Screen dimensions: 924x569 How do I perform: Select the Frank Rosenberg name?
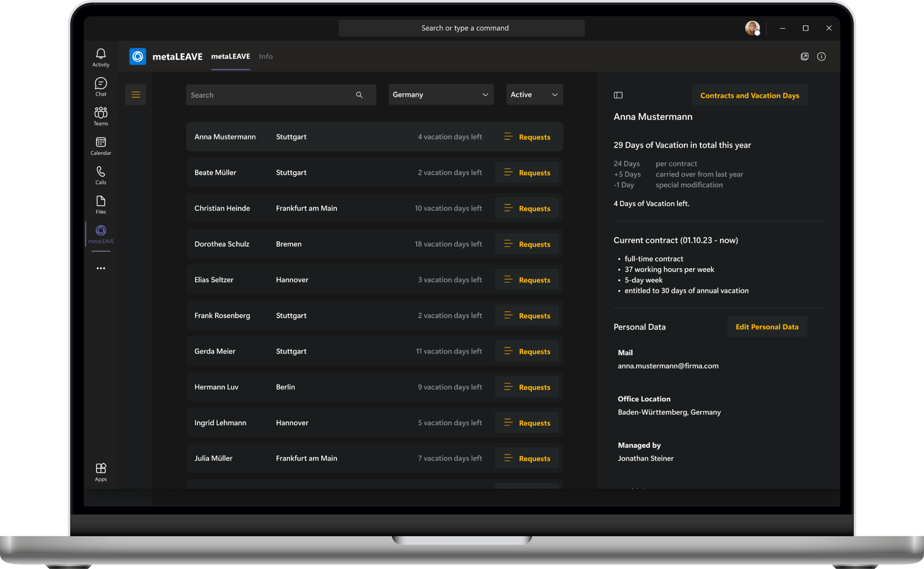222,316
